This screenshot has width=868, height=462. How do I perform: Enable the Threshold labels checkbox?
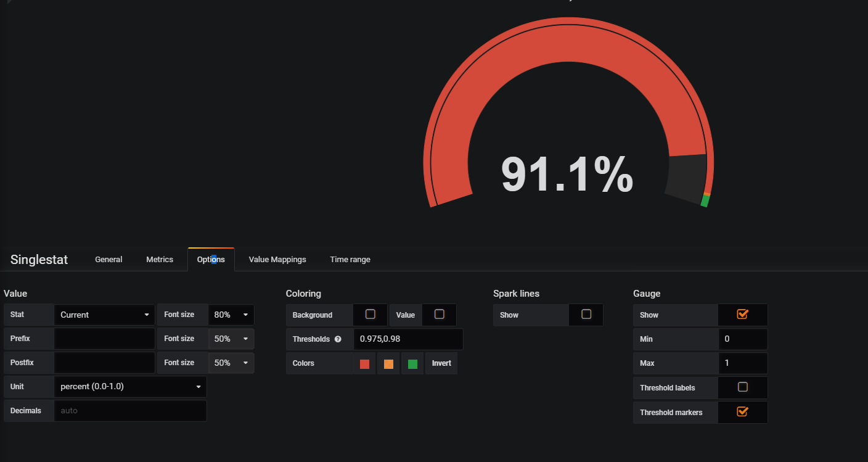[x=743, y=387]
